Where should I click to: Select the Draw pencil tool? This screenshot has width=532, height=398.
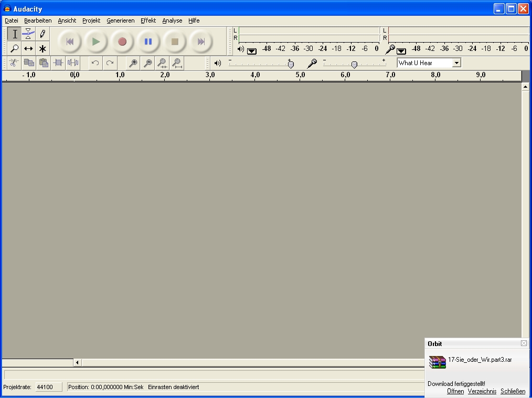click(x=42, y=34)
